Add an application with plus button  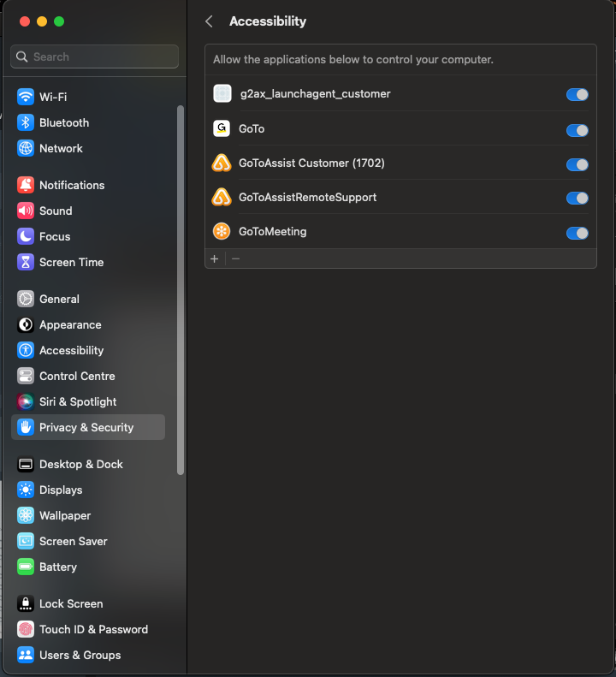pos(215,258)
